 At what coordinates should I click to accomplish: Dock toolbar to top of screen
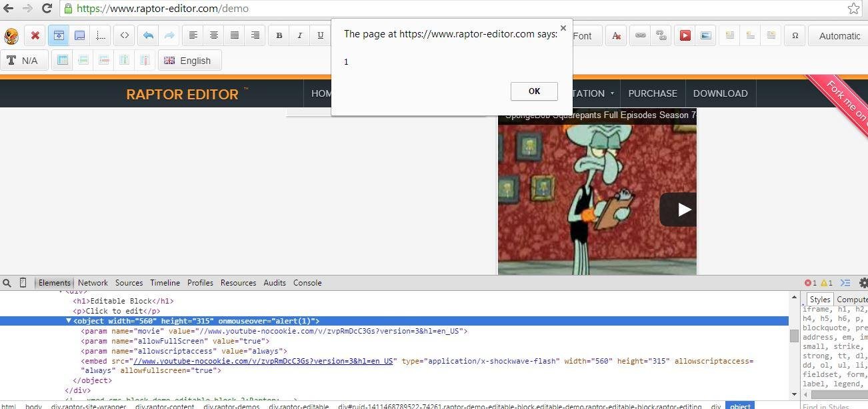[x=59, y=35]
